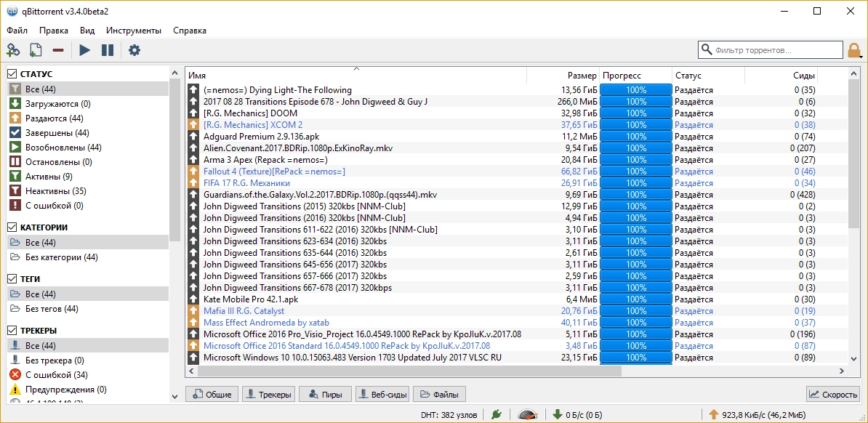Select FIFA 17 R.G. Механики torrent
This screenshot has height=423, width=868.
[x=516, y=182]
